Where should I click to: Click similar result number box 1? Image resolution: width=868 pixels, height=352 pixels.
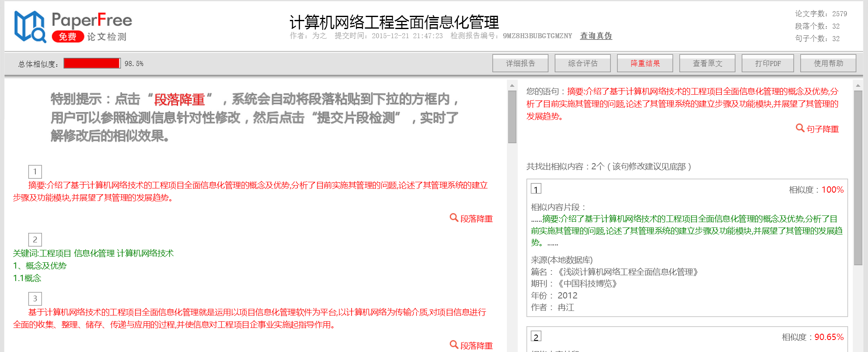(536, 189)
